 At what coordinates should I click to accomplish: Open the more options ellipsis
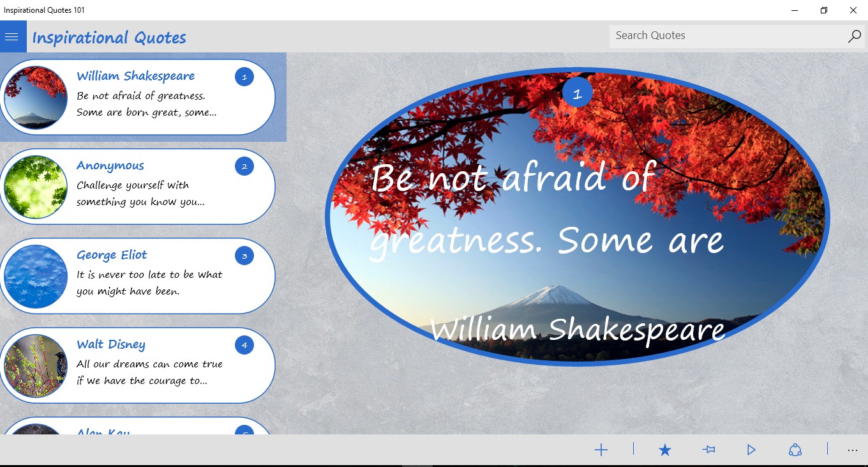pos(853,450)
